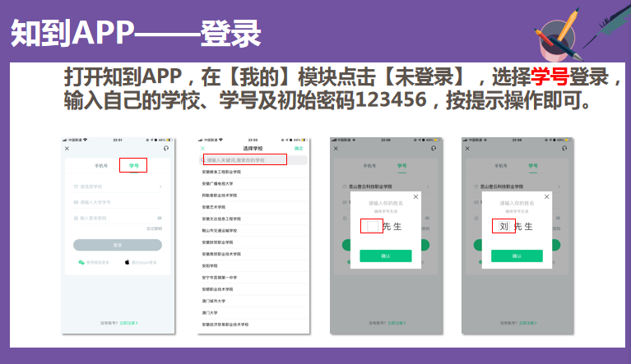Select the 手机号 tab behind the empty-surname dialog
The height and width of the screenshot is (364, 631).
pos(369,165)
